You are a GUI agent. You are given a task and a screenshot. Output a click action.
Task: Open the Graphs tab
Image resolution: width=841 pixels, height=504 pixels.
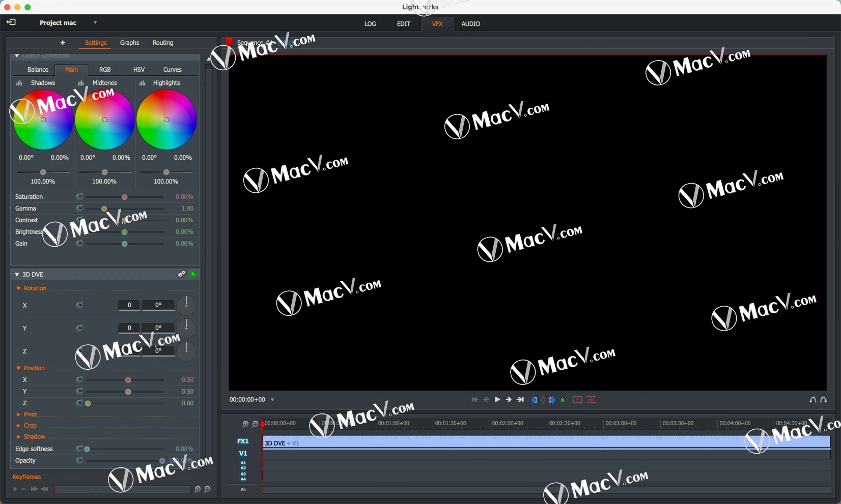129,43
